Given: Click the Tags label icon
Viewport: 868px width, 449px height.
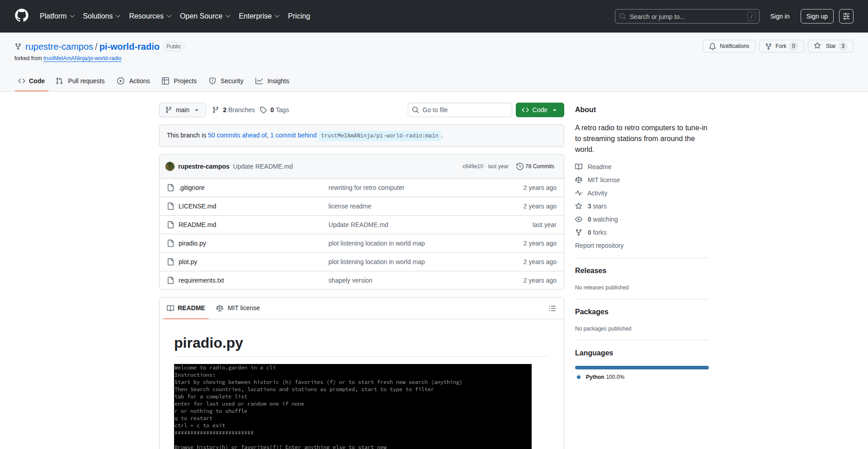Looking at the screenshot, I should pos(263,110).
